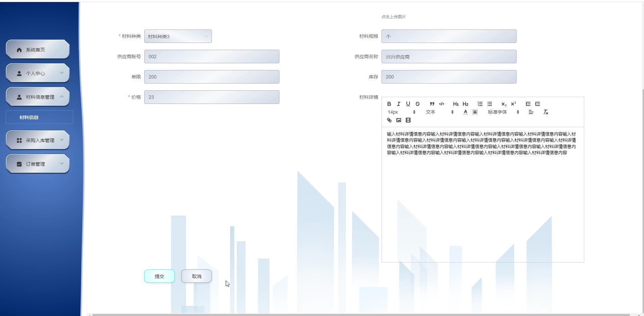Apply superscript formatting
Viewport: 644px width, 316px height.
(513, 104)
